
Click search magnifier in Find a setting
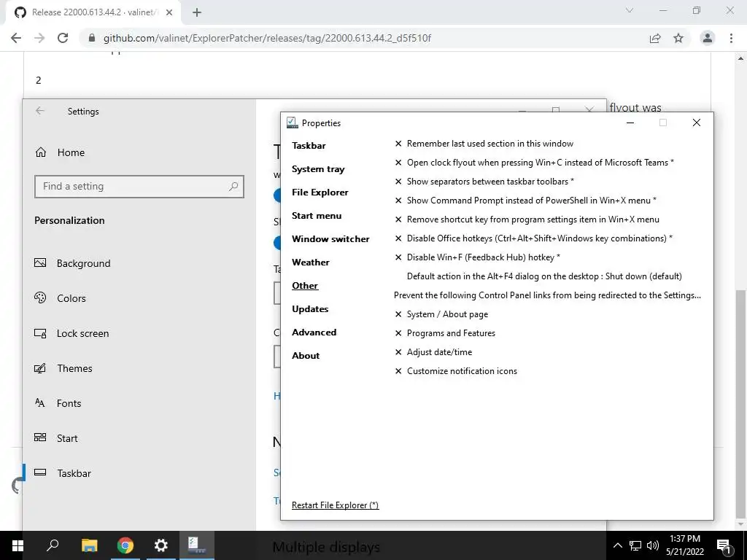coord(233,186)
